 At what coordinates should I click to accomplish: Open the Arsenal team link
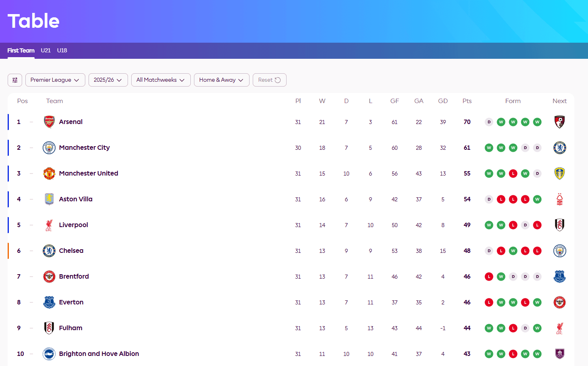tap(71, 122)
